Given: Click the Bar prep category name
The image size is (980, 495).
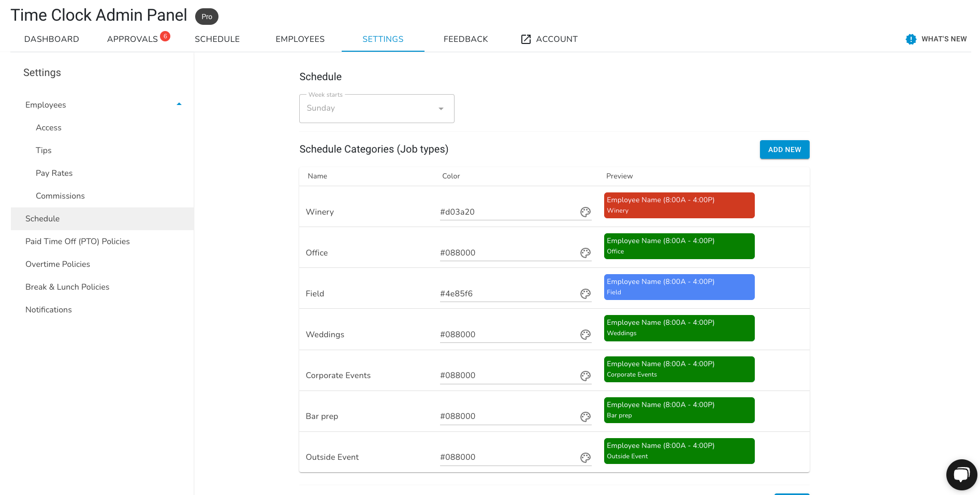Looking at the screenshot, I should pyautogui.click(x=322, y=416).
